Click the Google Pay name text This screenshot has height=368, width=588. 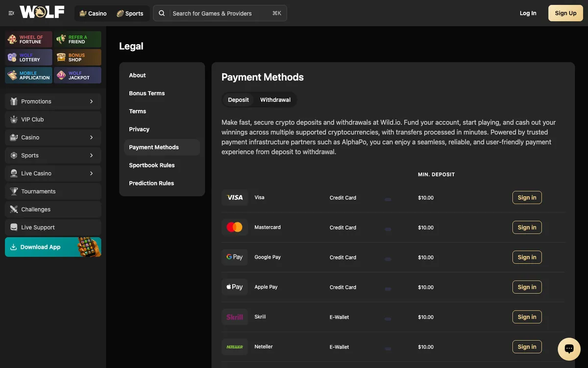[268, 257]
